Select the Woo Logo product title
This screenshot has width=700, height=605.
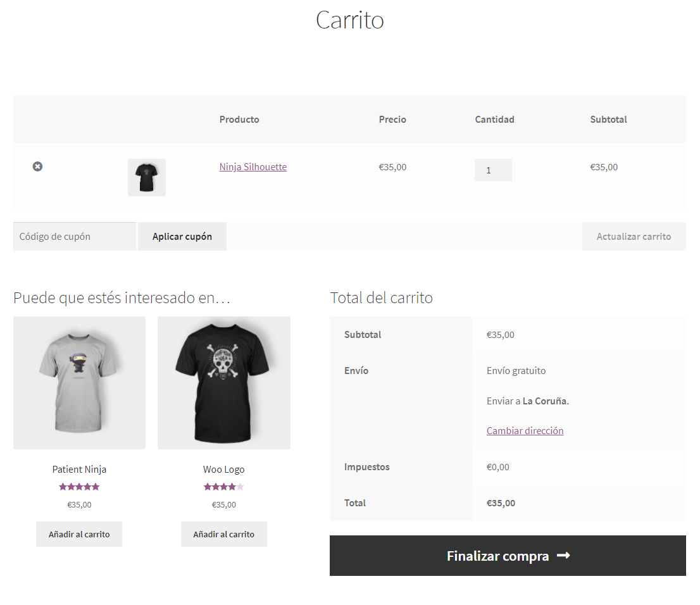pos(224,470)
